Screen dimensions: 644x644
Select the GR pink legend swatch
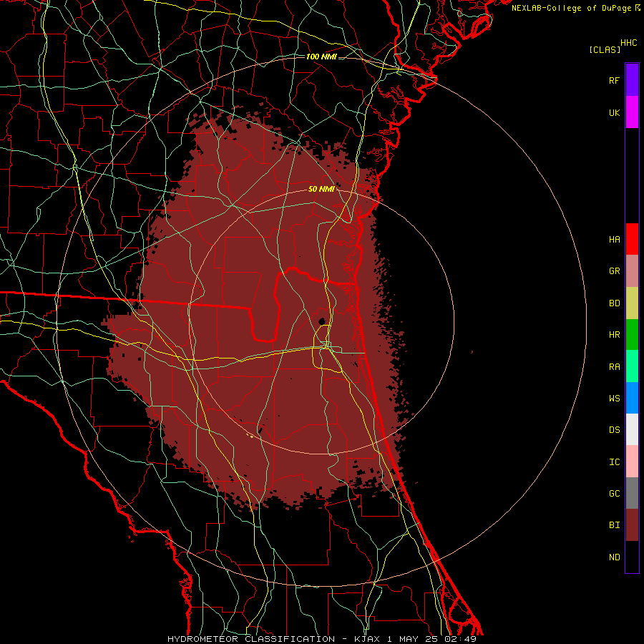click(632, 271)
